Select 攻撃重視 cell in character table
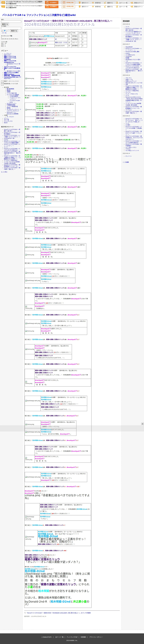Screen dimensions: 144x644 [74, 39]
